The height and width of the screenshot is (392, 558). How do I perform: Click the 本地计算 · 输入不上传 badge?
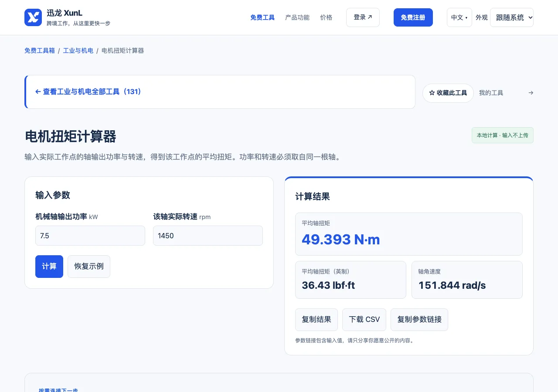(503, 135)
